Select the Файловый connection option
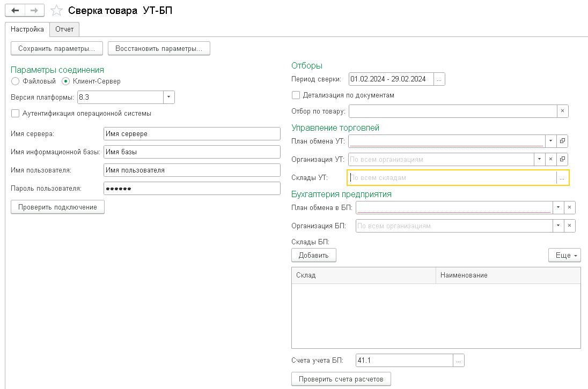Viewport: 588px width, 389px height. point(16,81)
